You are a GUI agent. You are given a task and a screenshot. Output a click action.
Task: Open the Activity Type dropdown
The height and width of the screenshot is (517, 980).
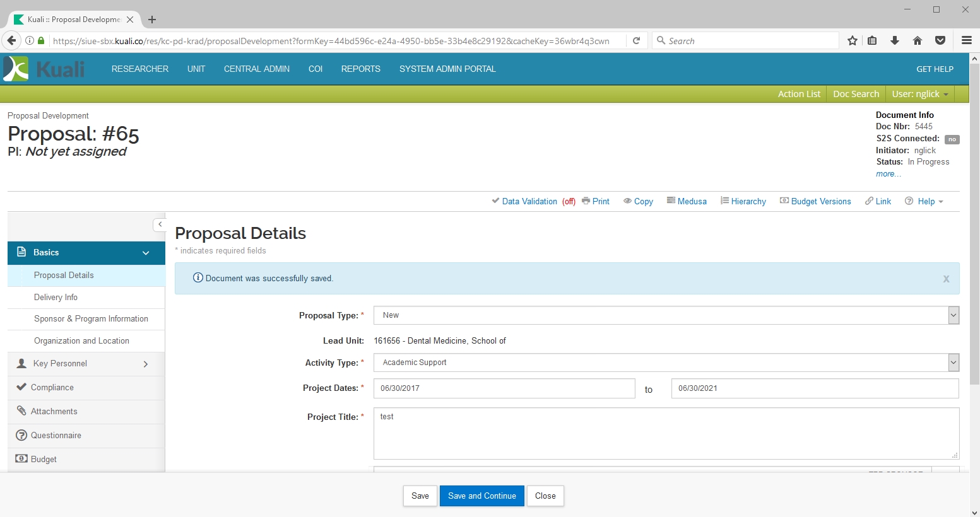click(953, 363)
